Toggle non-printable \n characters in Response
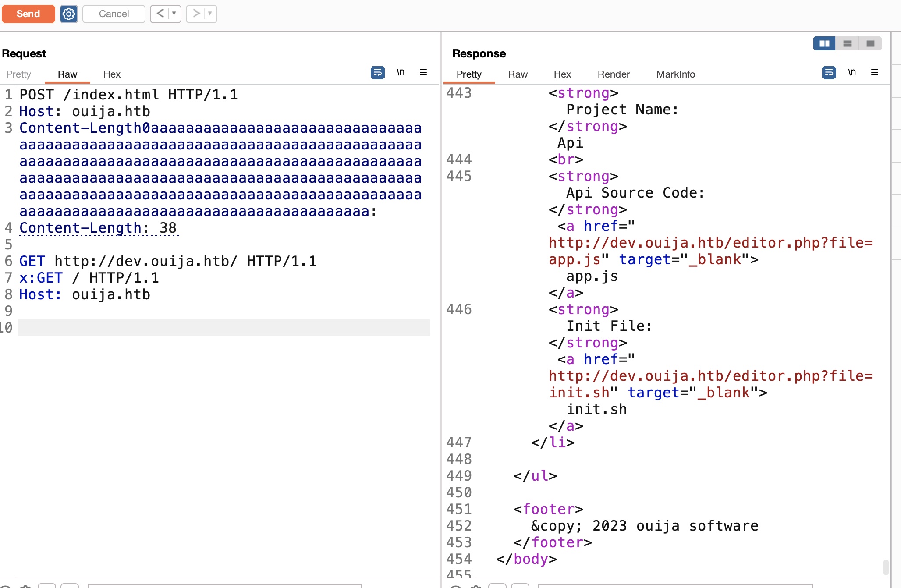The width and height of the screenshot is (901, 588). coord(852,72)
